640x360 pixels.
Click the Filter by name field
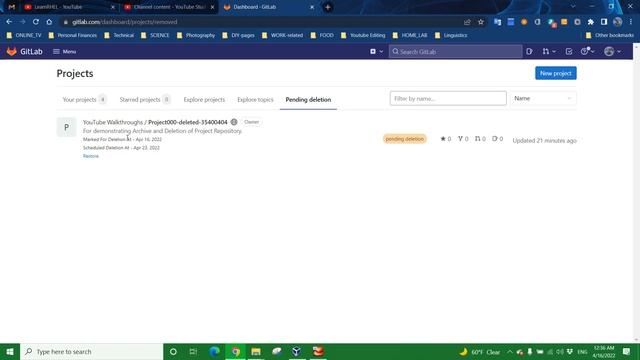click(x=448, y=98)
